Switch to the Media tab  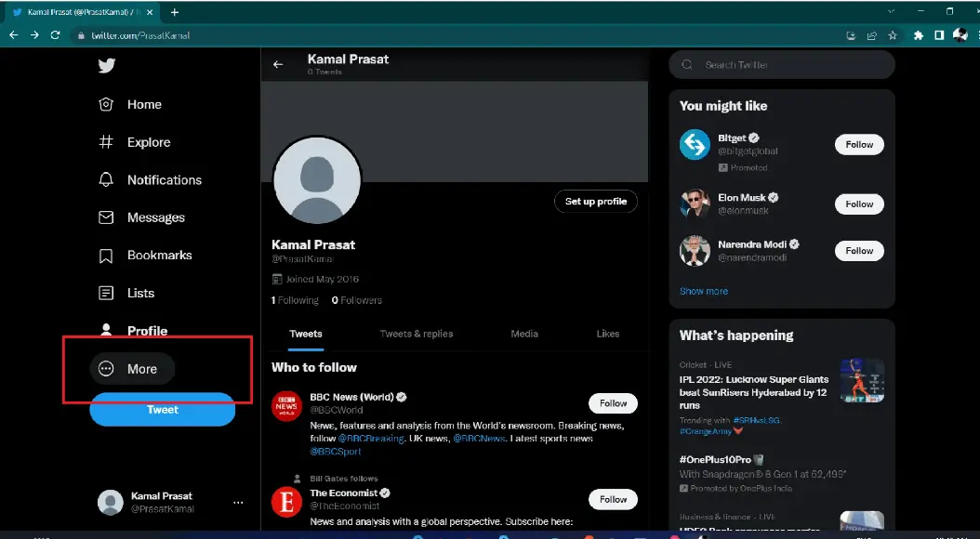click(524, 335)
